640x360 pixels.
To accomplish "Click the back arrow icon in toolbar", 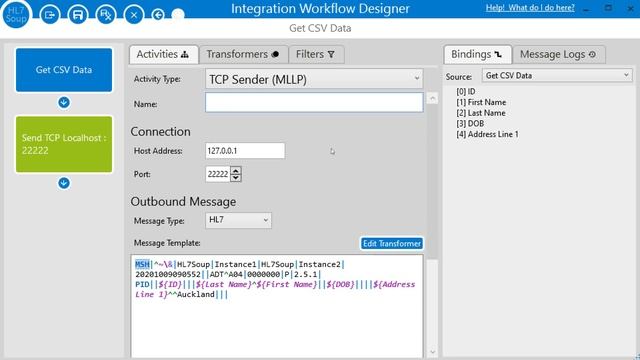I will tap(158, 15).
